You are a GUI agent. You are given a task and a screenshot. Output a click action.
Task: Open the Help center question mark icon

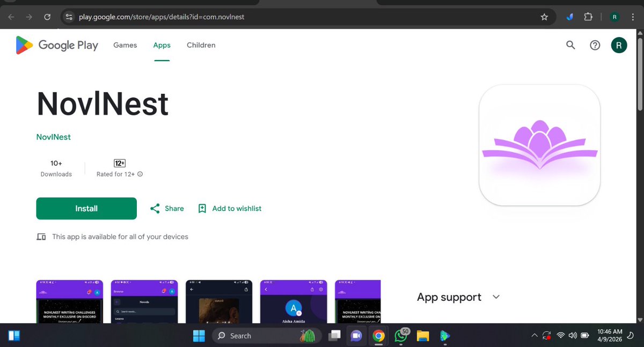click(595, 45)
